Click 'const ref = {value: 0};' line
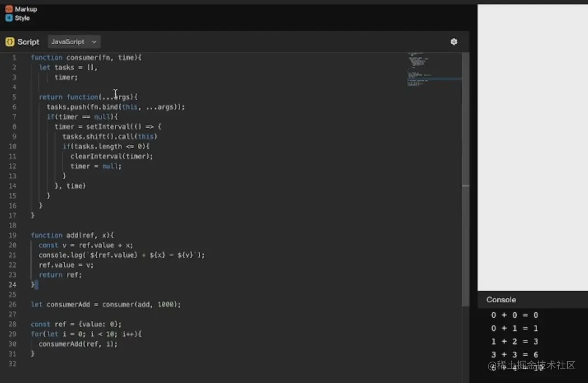 76,324
